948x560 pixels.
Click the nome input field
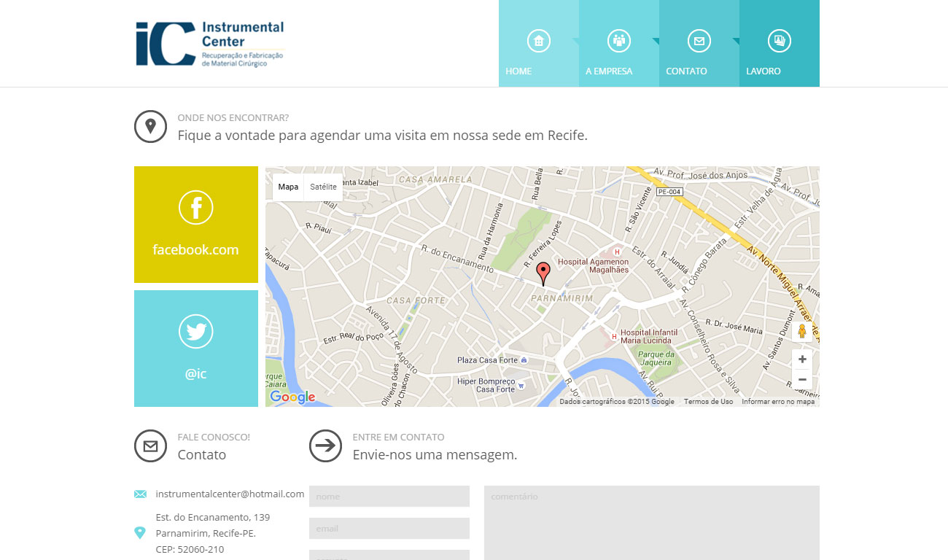click(x=389, y=497)
